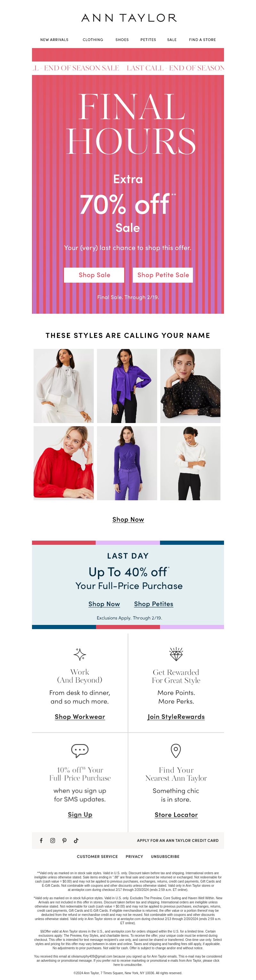Open the Facebook social icon

click(x=41, y=840)
